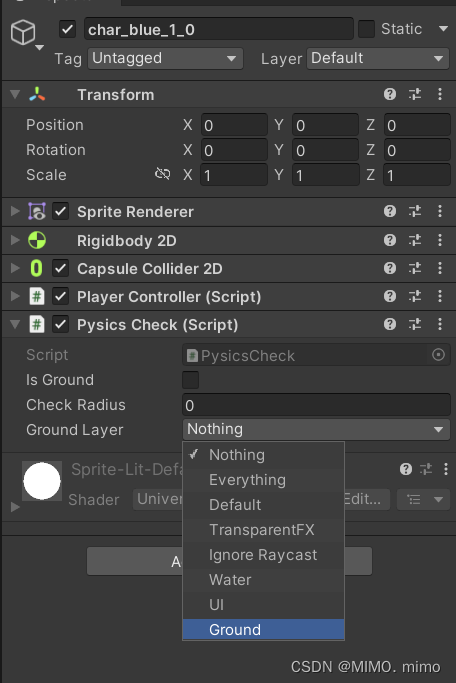Image resolution: width=456 pixels, height=683 pixels.
Task: Choose Ignore Raycast layer option
Action: [x=263, y=555]
